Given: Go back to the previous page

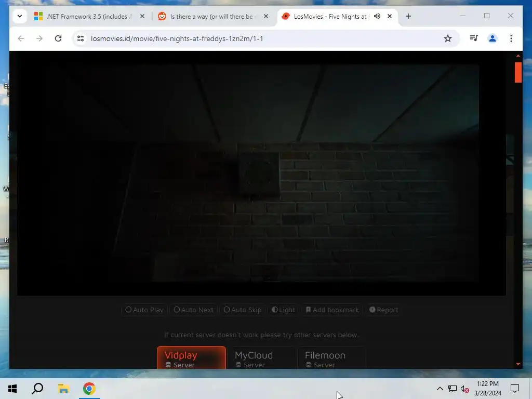Looking at the screenshot, I should click(x=21, y=38).
